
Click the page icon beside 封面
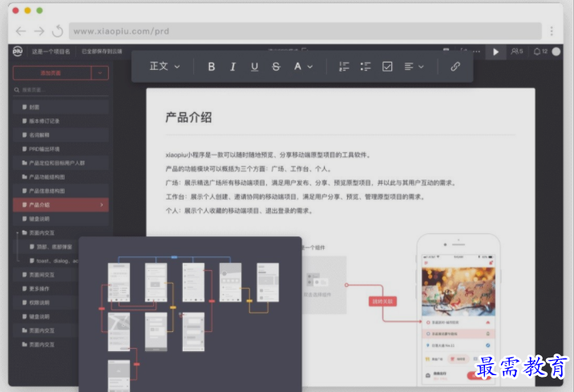pyautogui.click(x=25, y=107)
